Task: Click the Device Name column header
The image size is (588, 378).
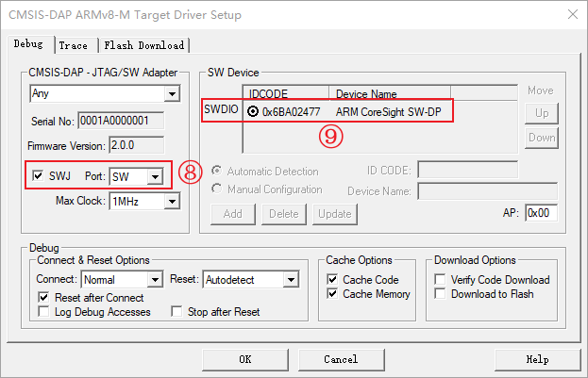Action: point(390,93)
